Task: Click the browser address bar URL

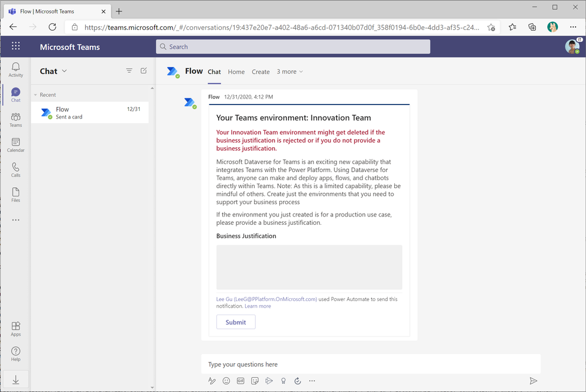Action: pos(282,28)
